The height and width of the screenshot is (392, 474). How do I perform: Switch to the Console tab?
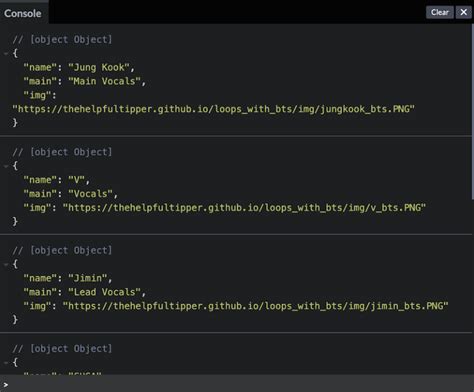[23, 13]
